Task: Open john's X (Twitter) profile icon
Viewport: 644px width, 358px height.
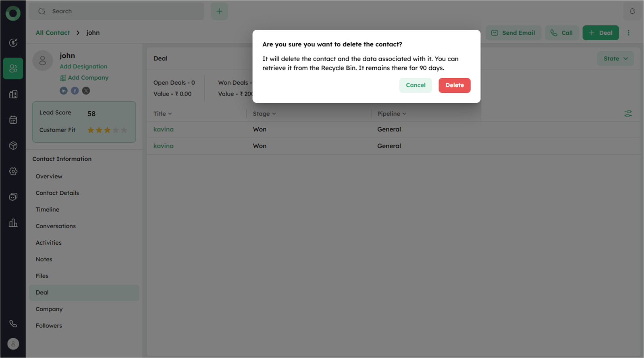Action: coord(86,91)
